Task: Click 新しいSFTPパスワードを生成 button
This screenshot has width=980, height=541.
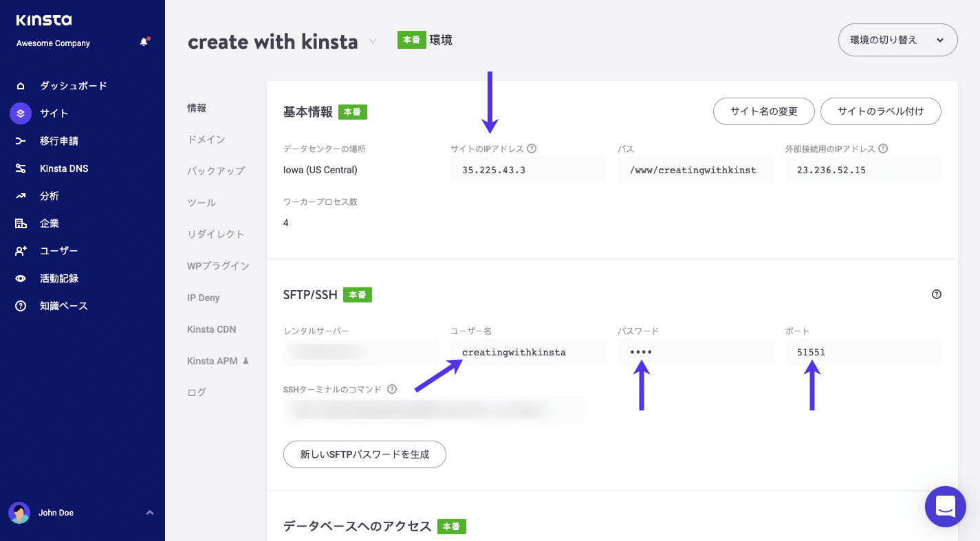Action: (x=364, y=454)
